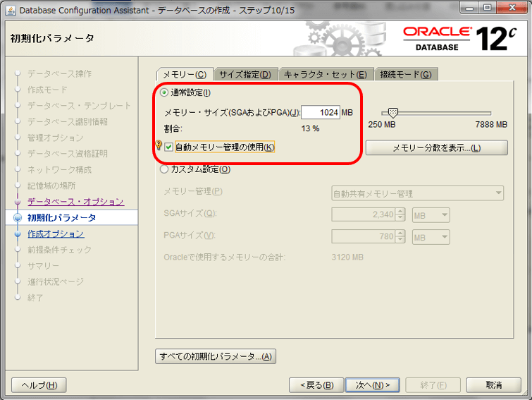The width and height of the screenshot is (532, 400).
Task: Click the PGAサイズ value field 780
Action: click(x=364, y=236)
